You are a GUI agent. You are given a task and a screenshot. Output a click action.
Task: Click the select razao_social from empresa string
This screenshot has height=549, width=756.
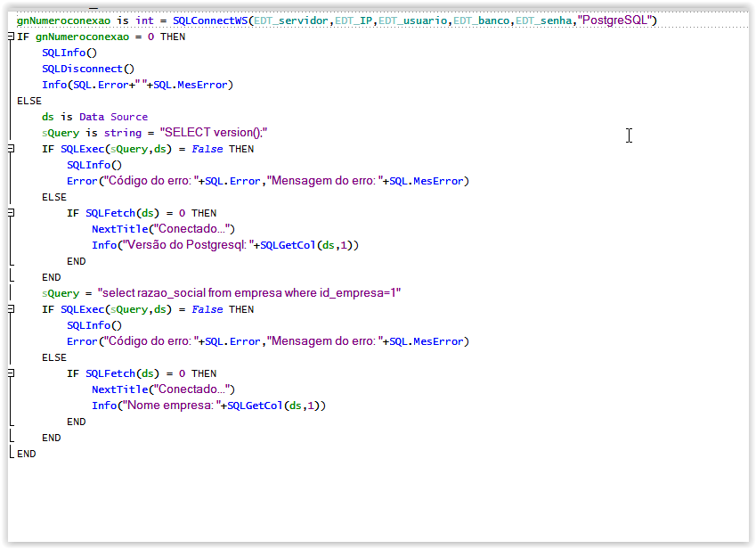click(249, 293)
